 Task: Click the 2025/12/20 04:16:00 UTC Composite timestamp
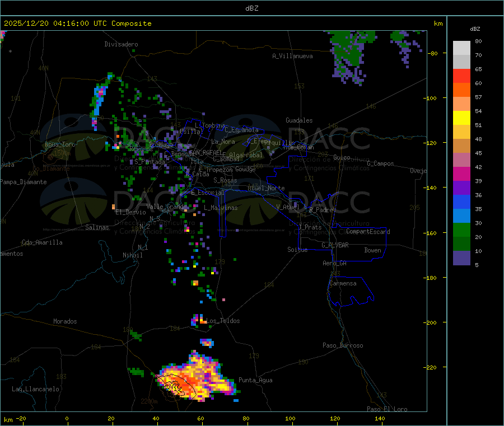tap(77, 24)
